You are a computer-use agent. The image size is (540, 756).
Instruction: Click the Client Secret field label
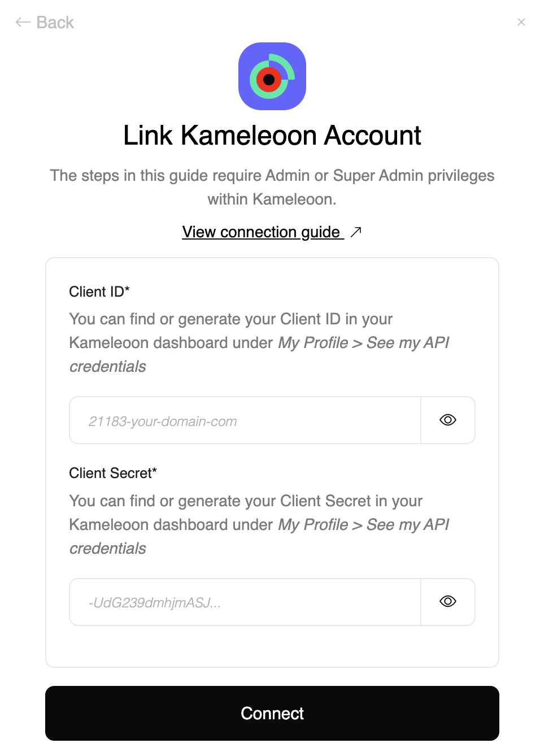point(112,473)
